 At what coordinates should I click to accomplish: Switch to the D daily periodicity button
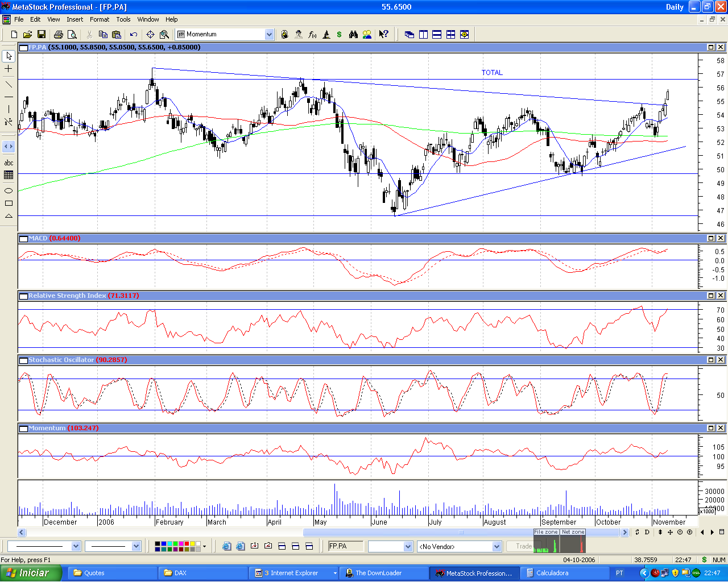tap(647, 532)
